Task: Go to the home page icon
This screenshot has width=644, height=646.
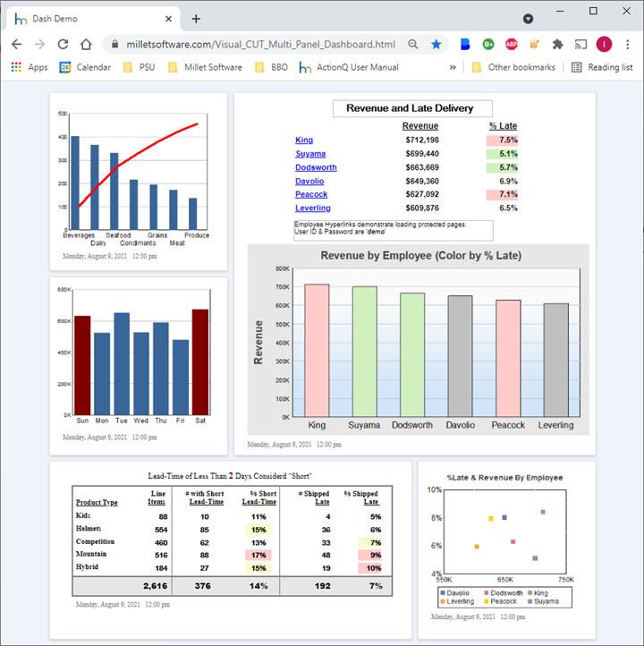Action: (x=86, y=44)
